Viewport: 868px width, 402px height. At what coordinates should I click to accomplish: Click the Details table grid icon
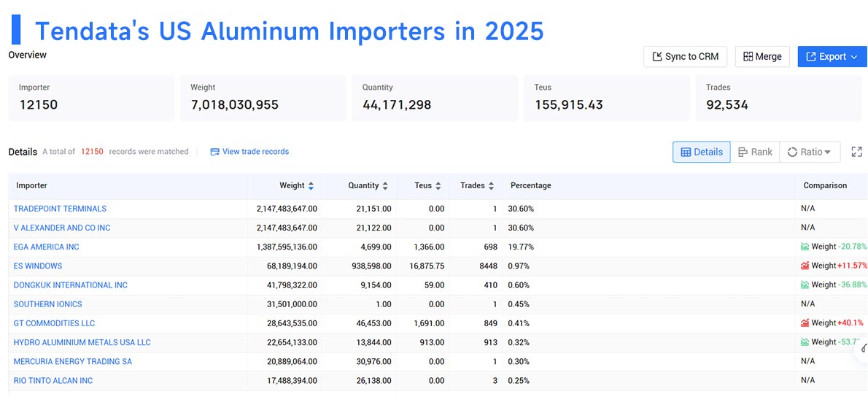coord(686,152)
